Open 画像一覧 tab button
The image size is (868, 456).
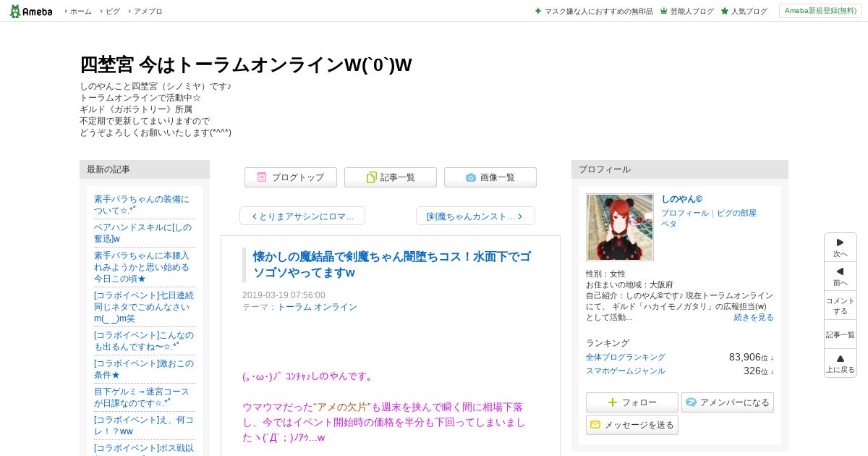pyautogui.click(x=490, y=177)
